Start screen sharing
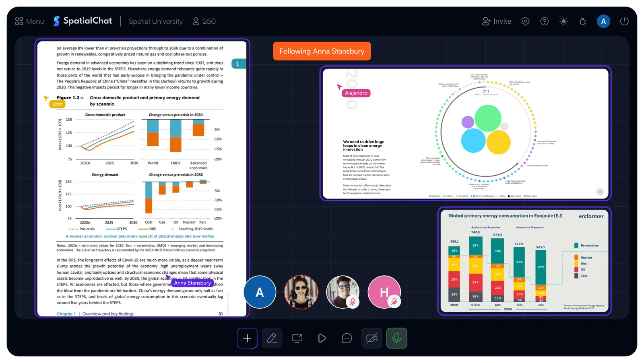The width and height of the screenshot is (644, 363). pos(297,338)
